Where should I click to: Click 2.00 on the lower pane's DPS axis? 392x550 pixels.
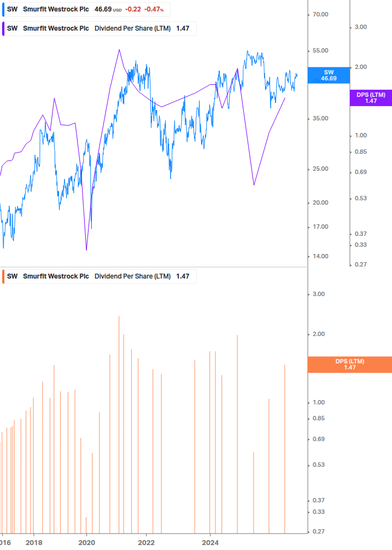coord(319,334)
